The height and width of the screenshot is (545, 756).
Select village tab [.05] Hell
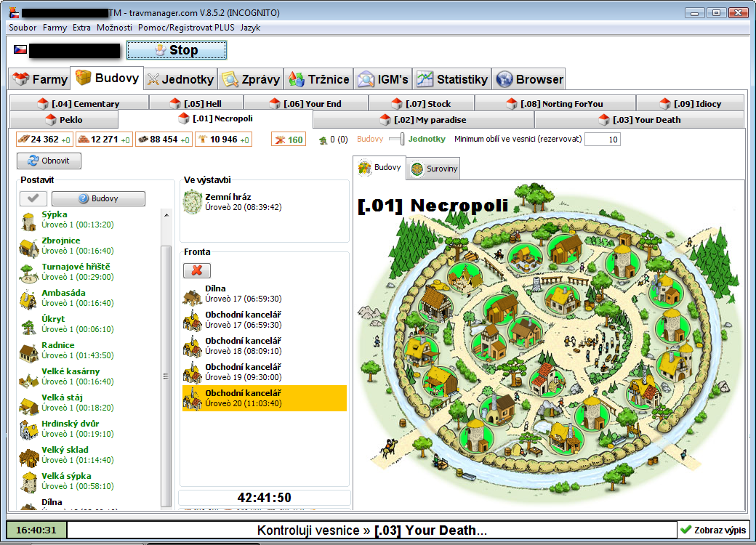pos(196,104)
